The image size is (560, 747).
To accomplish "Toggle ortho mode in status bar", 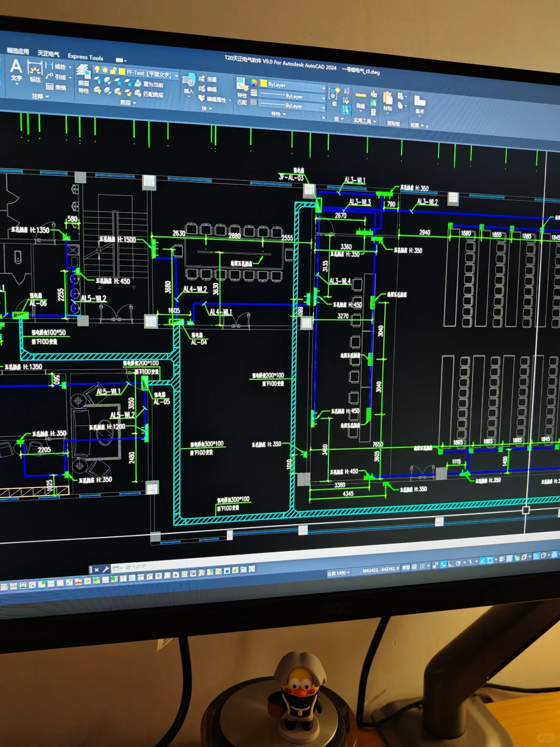I will pos(451,564).
